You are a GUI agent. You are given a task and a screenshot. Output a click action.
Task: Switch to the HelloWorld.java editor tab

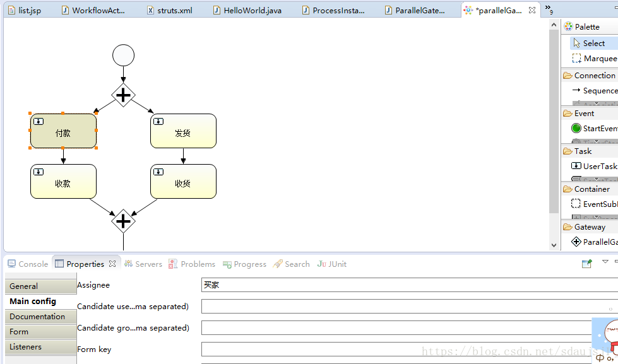tap(248, 10)
